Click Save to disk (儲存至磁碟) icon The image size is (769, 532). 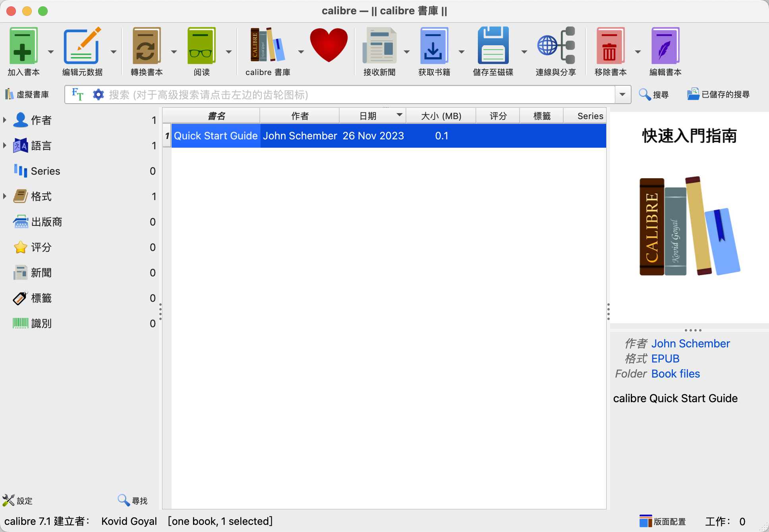493,46
